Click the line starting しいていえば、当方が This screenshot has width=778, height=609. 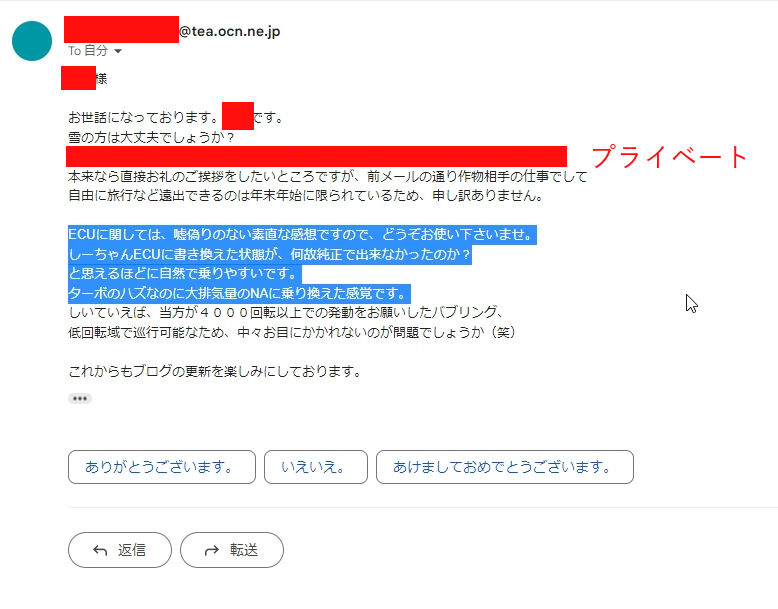287,312
